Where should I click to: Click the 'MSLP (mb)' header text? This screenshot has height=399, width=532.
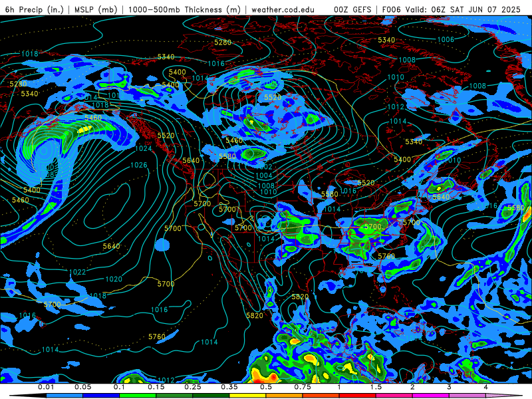pos(96,9)
